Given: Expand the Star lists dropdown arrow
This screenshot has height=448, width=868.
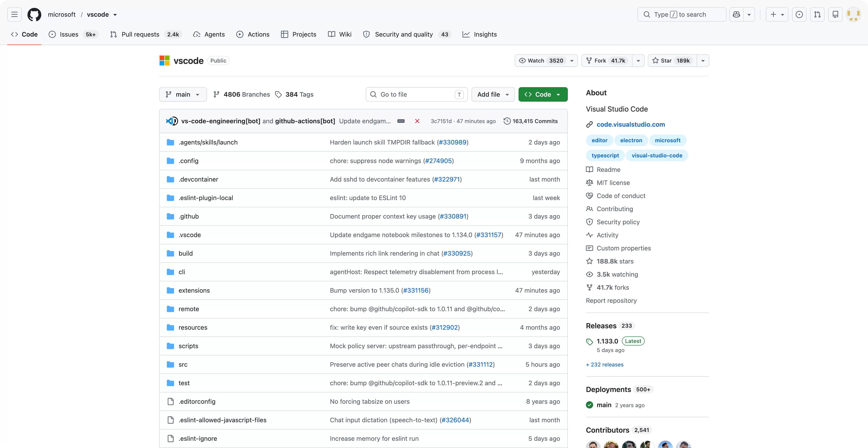Looking at the screenshot, I should [x=703, y=61].
